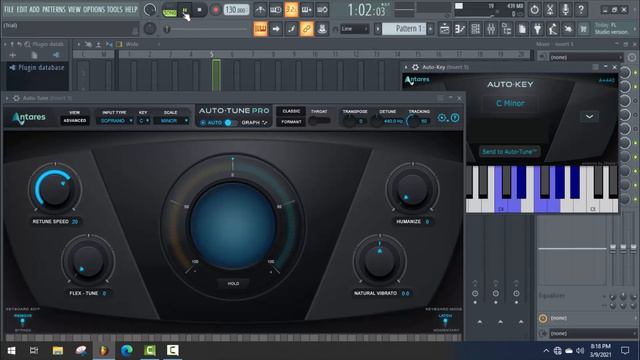Click the microphone icon near the top right
The height and width of the screenshot is (360, 640).
[565, 9]
